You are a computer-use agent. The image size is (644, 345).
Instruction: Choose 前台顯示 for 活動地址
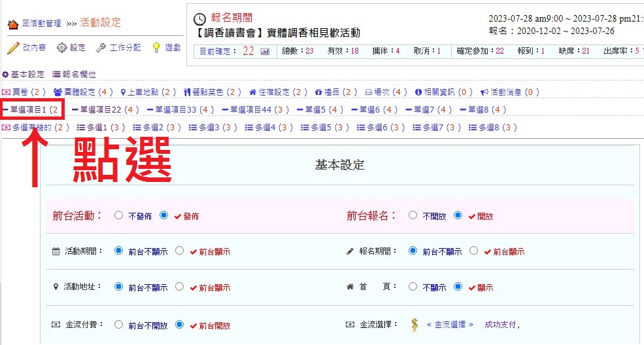tap(179, 287)
